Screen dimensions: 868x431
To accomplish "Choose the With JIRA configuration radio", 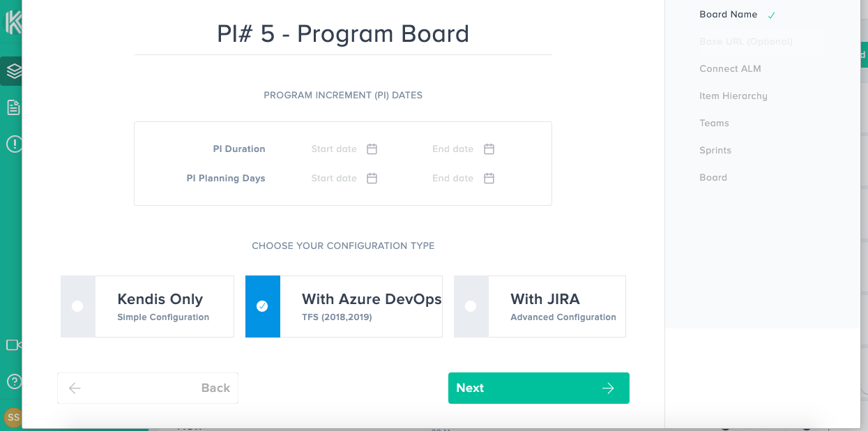I will pos(471,306).
